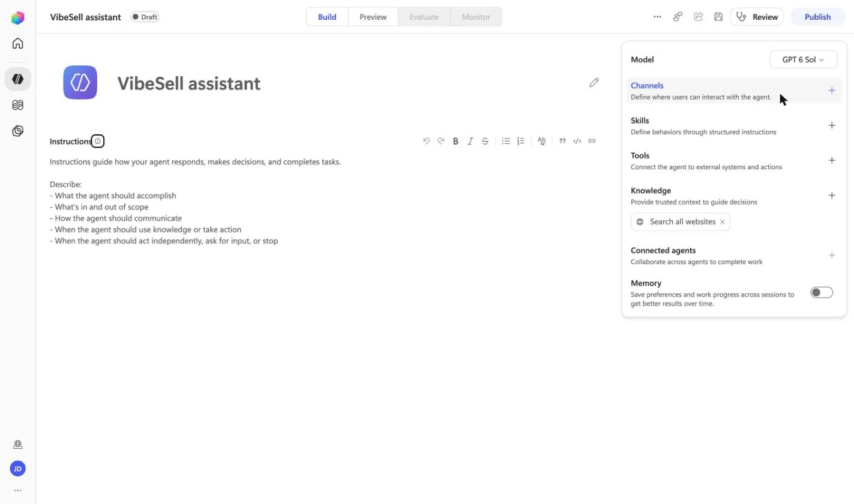Save the agent with the floppy disk icon
The width and height of the screenshot is (854, 504).
coord(718,17)
